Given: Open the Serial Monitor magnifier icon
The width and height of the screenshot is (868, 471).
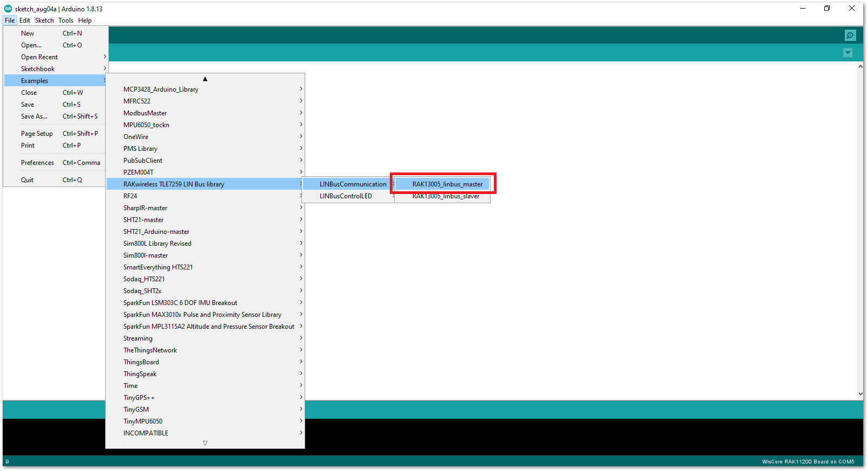Looking at the screenshot, I should pos(850,36).
